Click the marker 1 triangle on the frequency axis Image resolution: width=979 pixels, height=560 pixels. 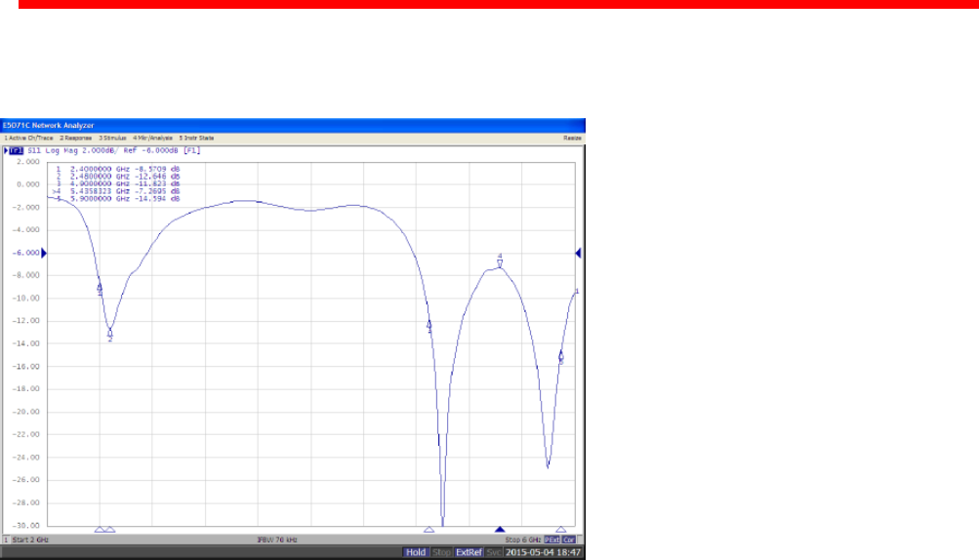[x=100, y=530]
